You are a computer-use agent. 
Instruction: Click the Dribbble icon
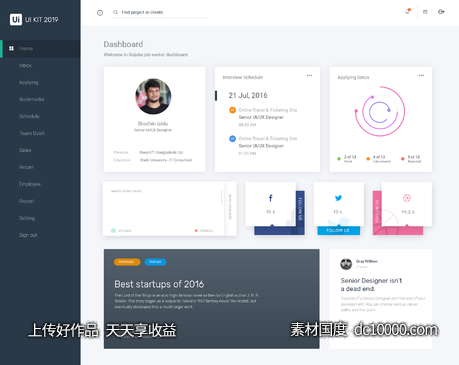(x=407, y=198)
